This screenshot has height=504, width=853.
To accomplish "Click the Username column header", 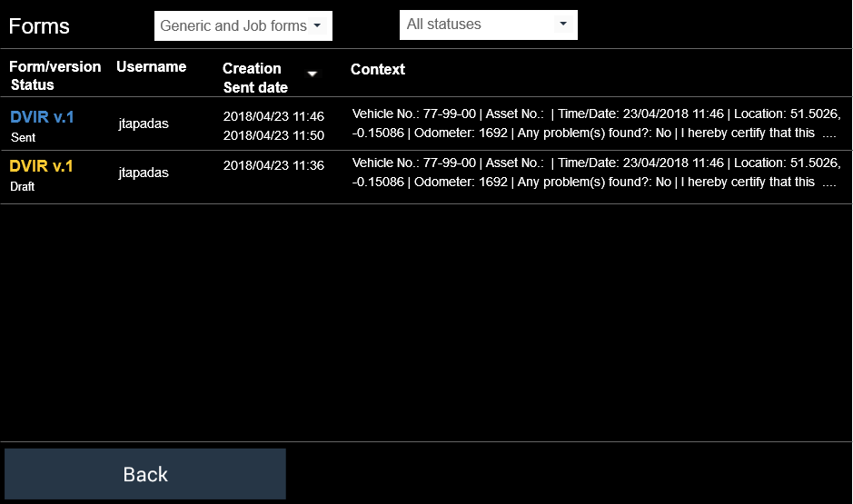I will point(151,66).
